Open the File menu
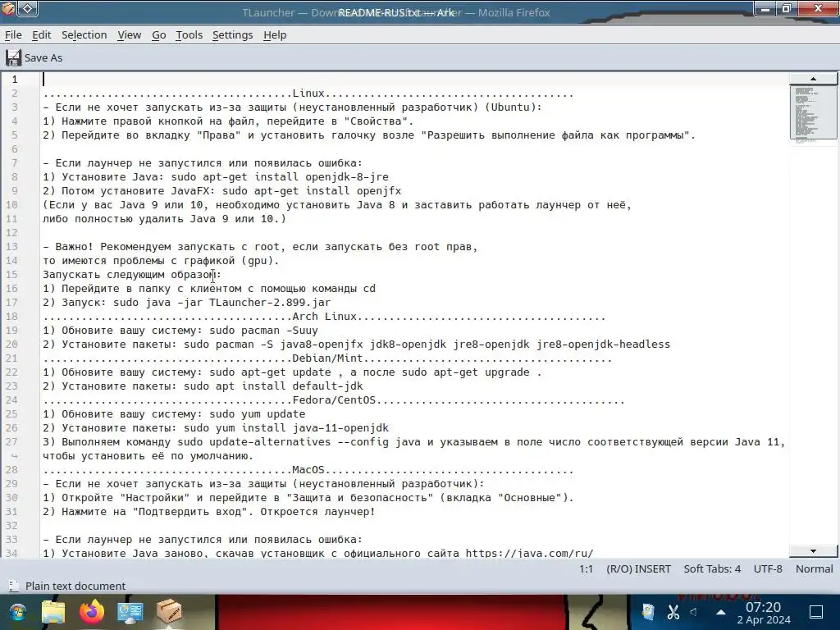Screen dimensions: 840x630 point(13,34)
